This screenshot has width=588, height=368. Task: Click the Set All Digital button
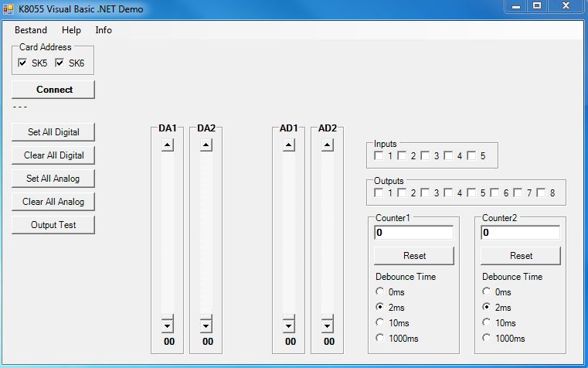click(53, 132)
